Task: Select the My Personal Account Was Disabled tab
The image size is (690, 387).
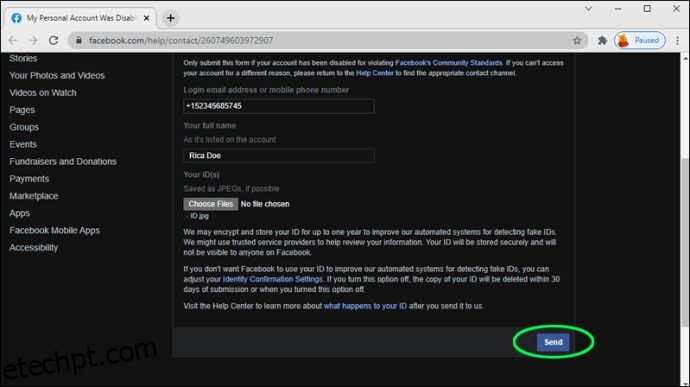Action: (x=81, y=18)
